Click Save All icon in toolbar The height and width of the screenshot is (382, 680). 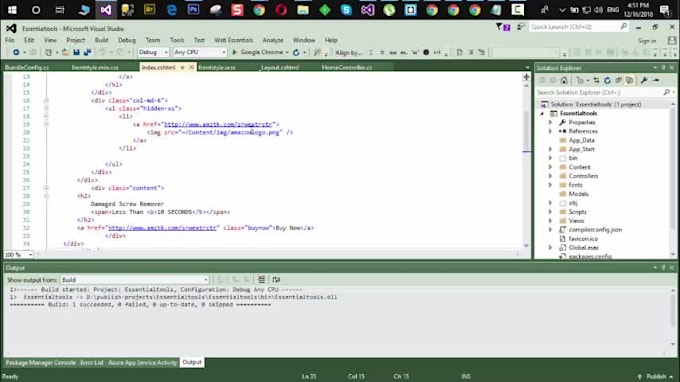click(87, 52)
